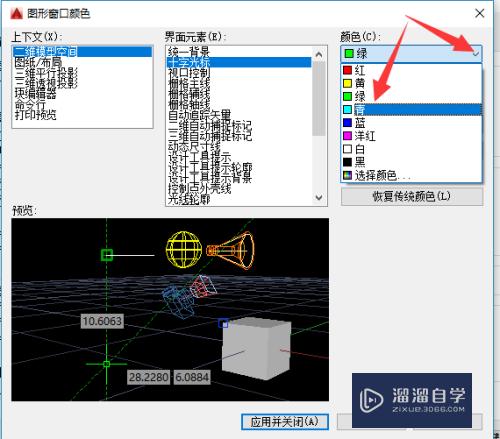Select 二维模型空间 in the context list
The image size is (500, 439).
(x=82, y=52)
